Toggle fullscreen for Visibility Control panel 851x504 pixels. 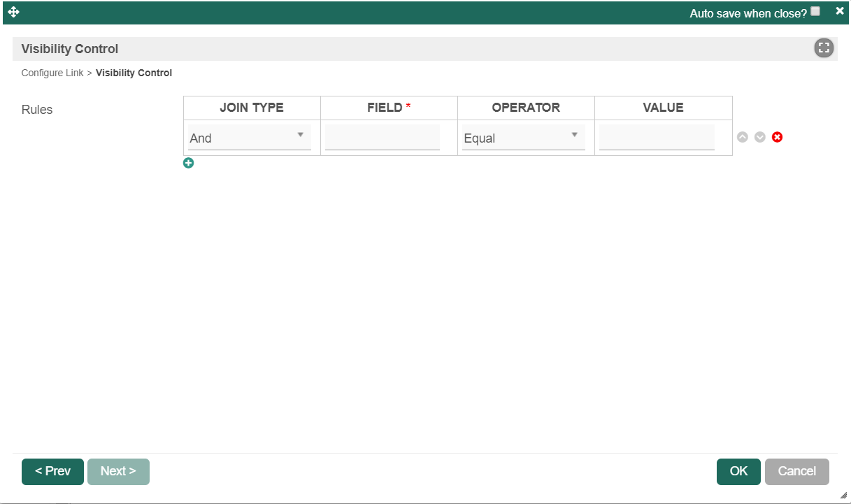tap(824, 48)
